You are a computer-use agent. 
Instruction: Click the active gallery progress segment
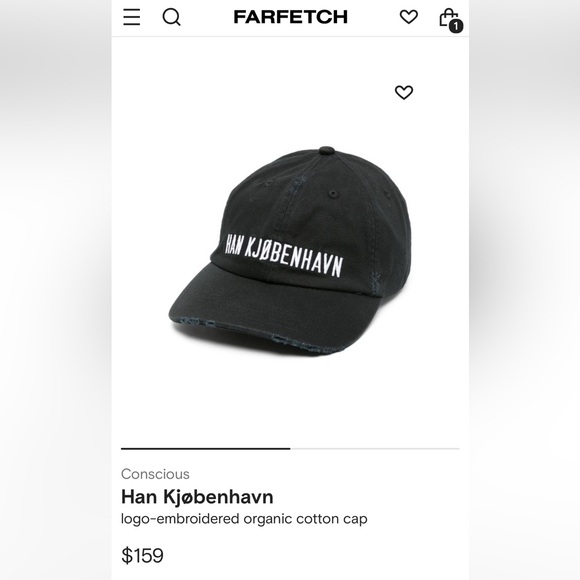tap(206, 449)
